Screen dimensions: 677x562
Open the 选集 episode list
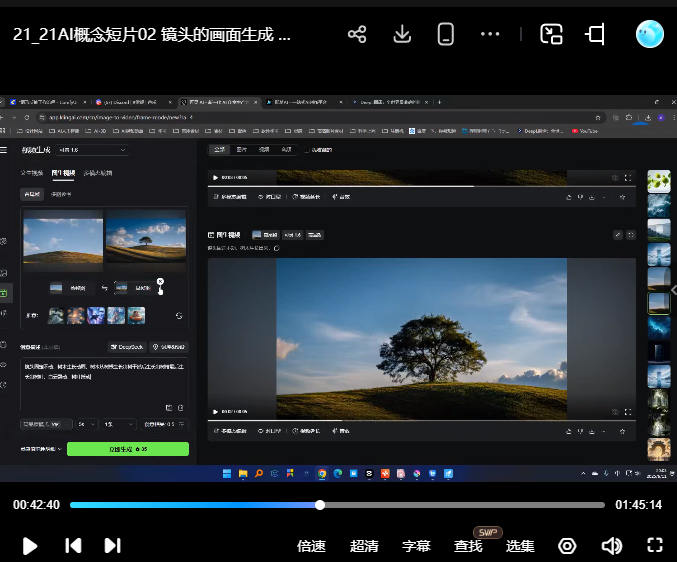point(520,546)
